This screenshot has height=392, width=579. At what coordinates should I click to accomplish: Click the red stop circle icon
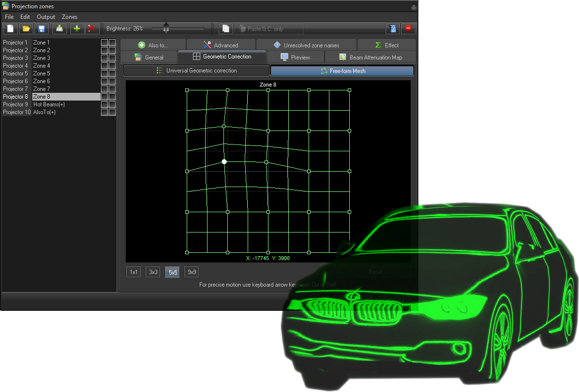pyautogui.click(x=408, y=29)
